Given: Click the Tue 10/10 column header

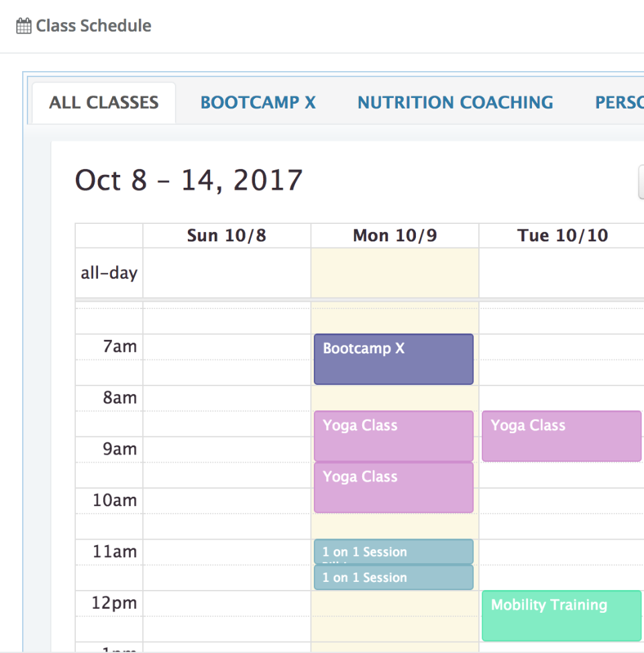Looking at the screenshot, I should pos(562,236).
